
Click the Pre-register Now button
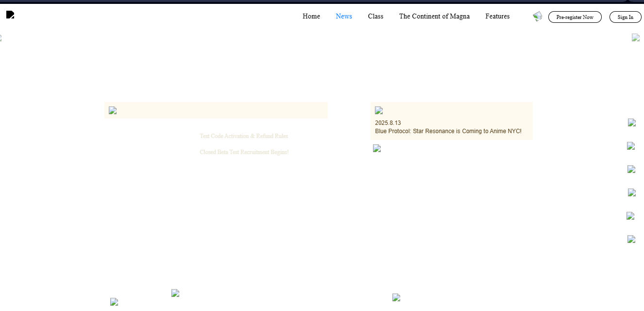pyautogui.click(x=575, y=17)
